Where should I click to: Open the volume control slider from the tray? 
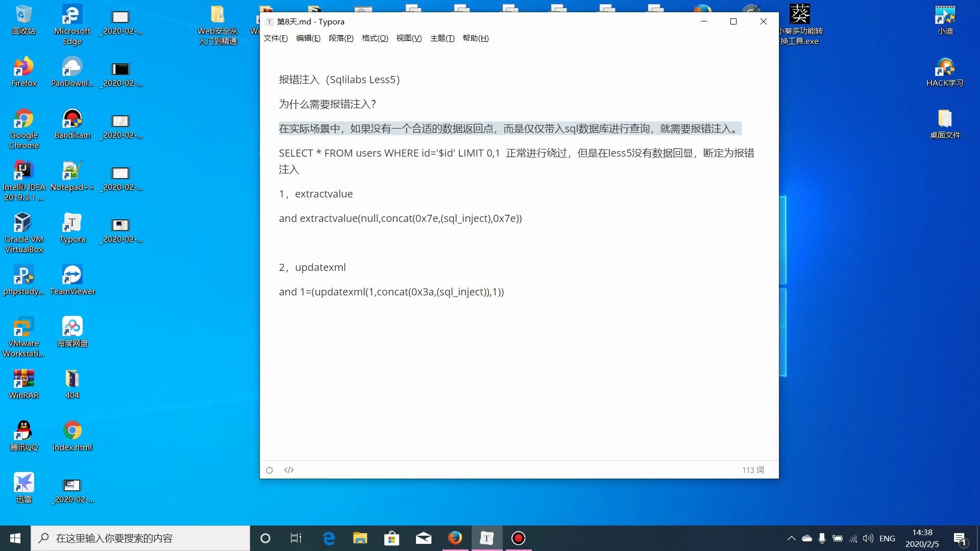pos(868,538)
